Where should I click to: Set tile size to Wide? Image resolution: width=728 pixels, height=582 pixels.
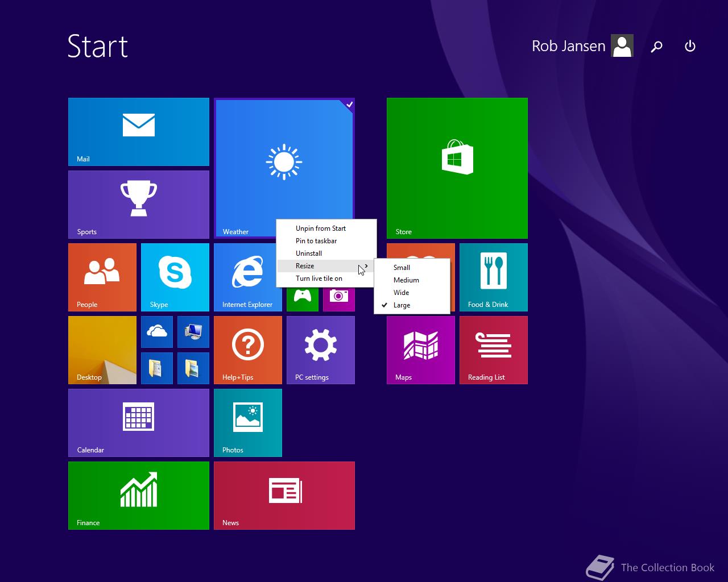click(412, 293)
